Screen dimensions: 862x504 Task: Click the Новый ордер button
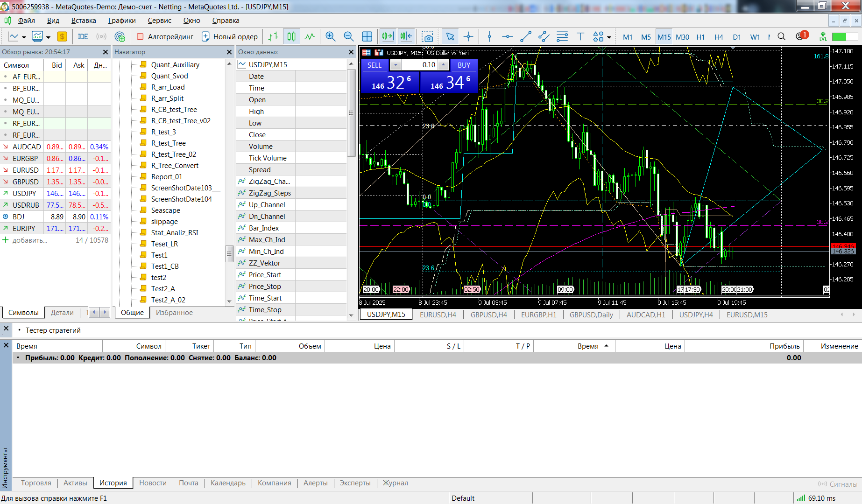(x=229, y=36)
